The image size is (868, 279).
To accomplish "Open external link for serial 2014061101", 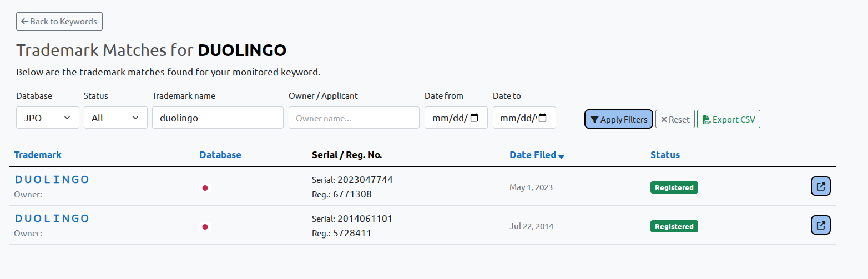I will pyautogui.click(x=821, y=225).
